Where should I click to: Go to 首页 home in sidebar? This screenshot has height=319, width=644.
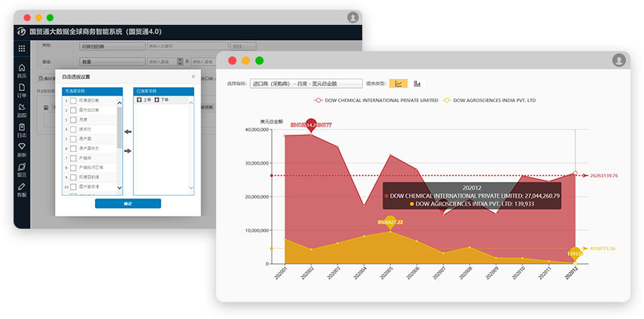point(22,71)
